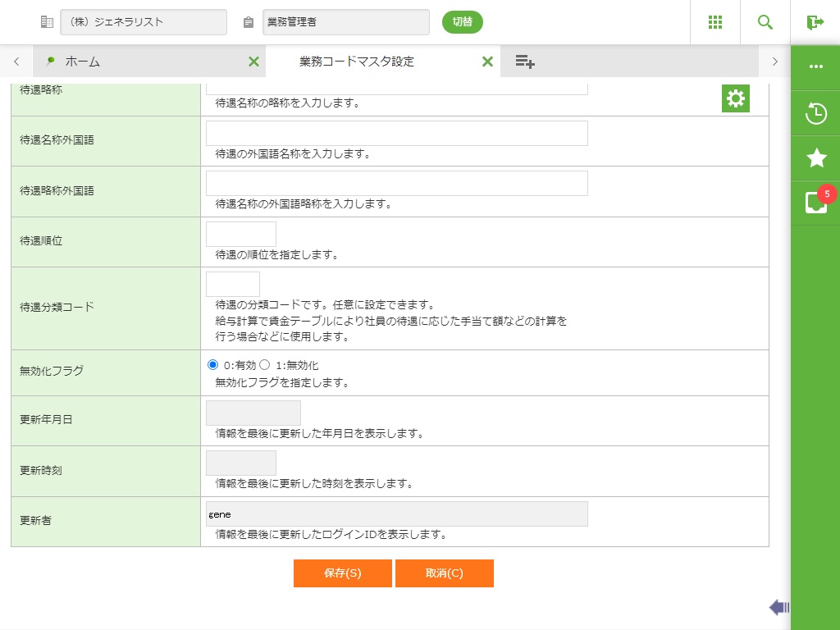
Task: Open the green gear settings icon
Action: (x=736, y=98)
